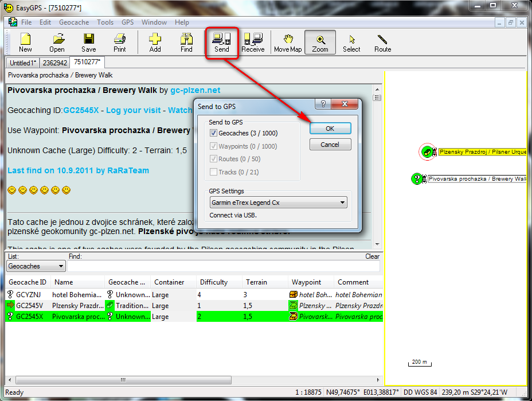Switch to the 7510277 tab

click(x=87, y=62)
